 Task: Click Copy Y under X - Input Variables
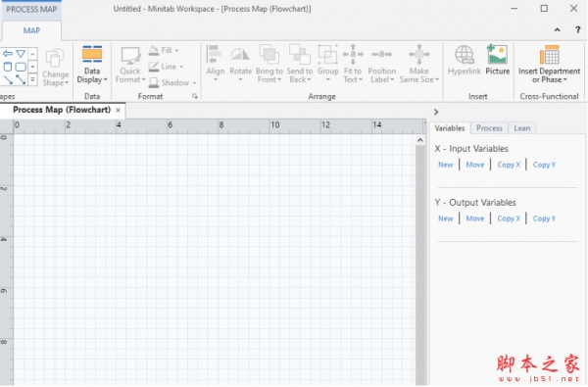[544, 165]
